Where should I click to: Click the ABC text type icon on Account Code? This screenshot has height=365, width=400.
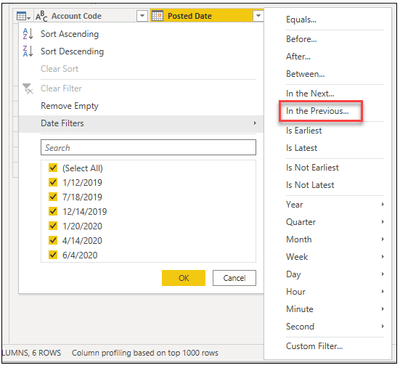[41, 16]
